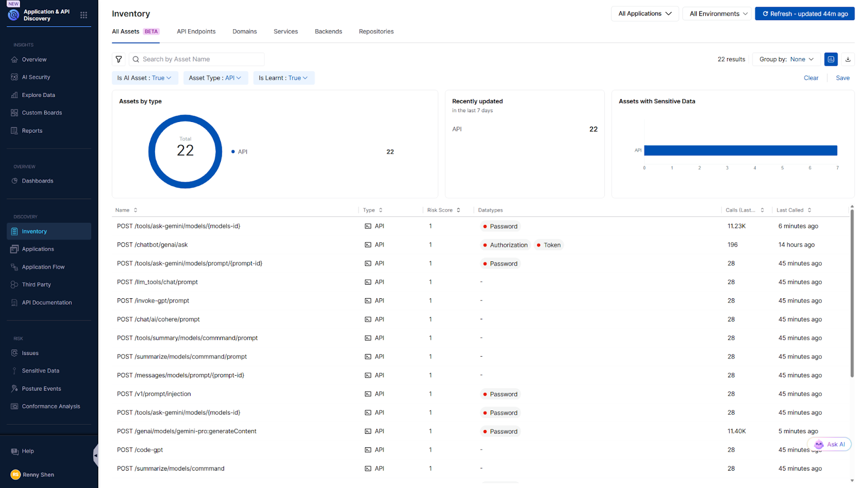Click the filter funnel icon
This screenshot has height=488, width=868.
[118, 60]
